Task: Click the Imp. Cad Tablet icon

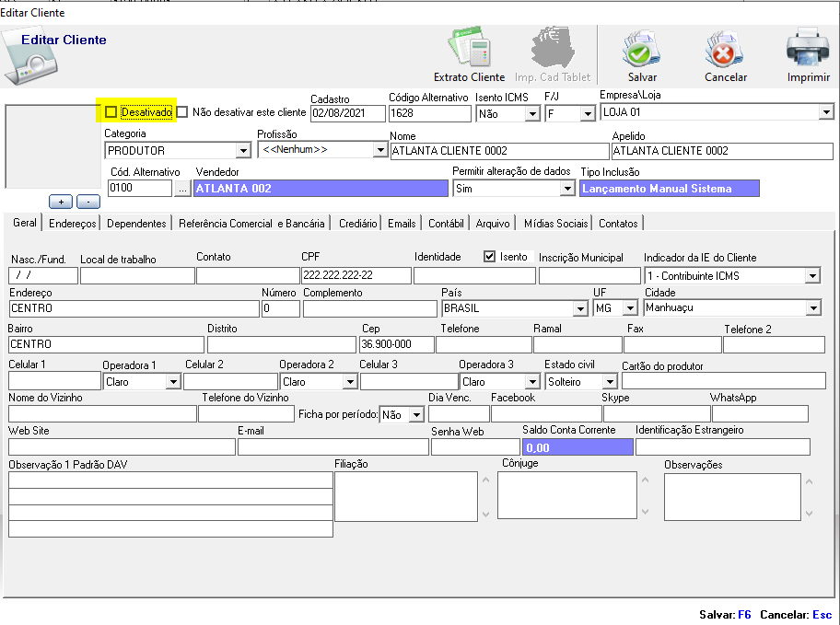Action: (x=553, y=47)
